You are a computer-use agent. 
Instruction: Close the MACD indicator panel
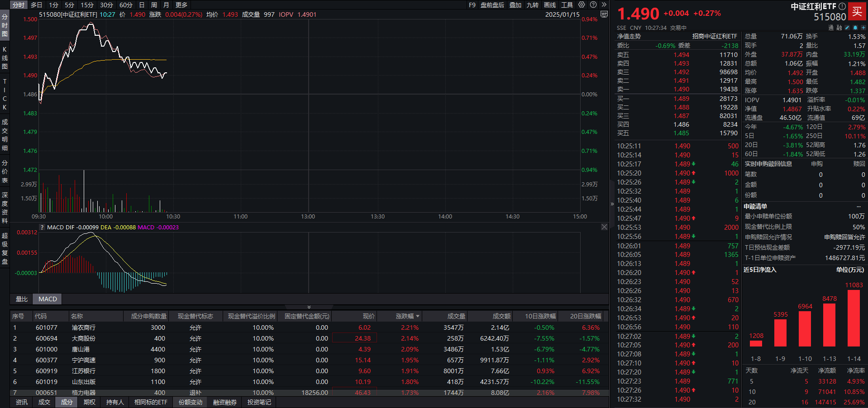604,227
